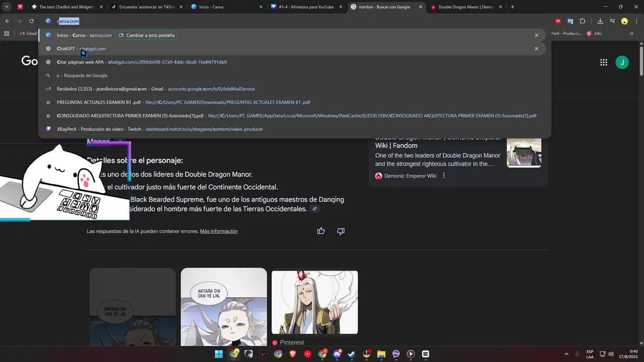Screen dimensions: 644x362
Task: Open the ESP LAA keyboard language indicator
Action: pos(590,354)
